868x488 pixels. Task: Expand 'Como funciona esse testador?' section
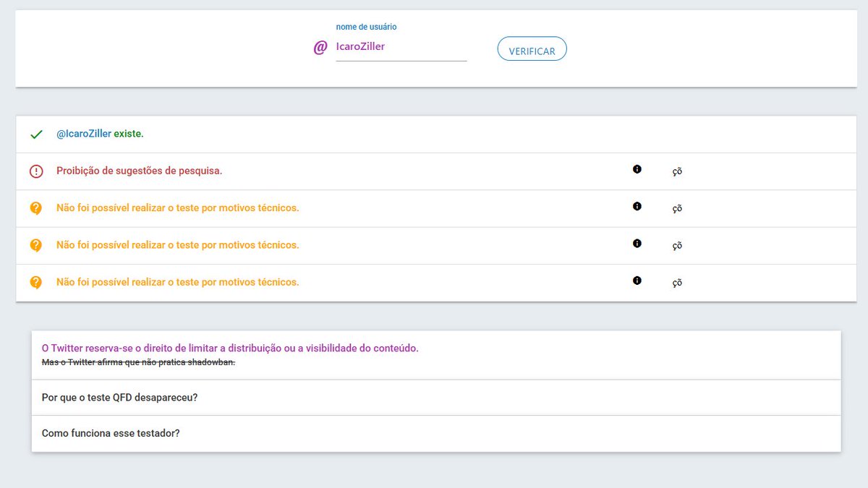pyautogui.click(x=436, y=434)
